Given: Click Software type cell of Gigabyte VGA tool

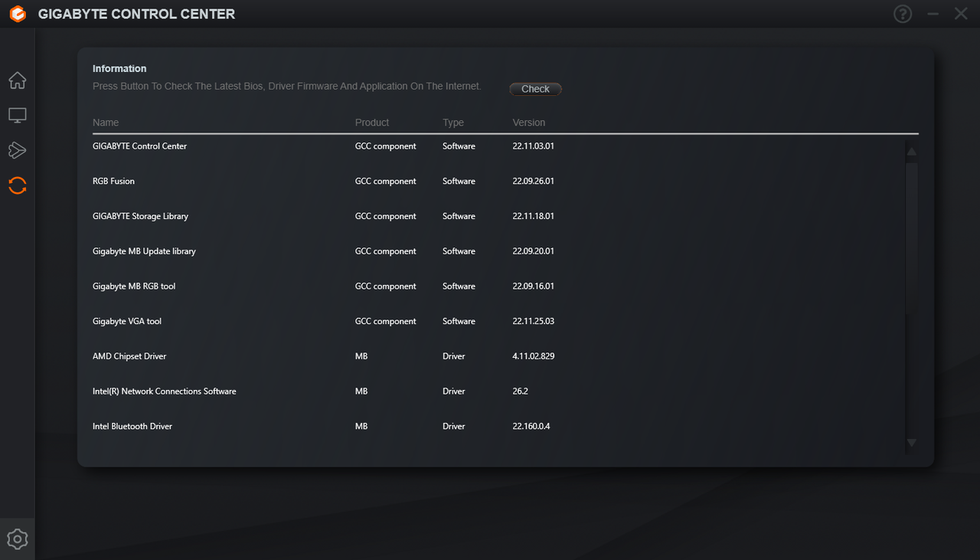Looking at the screenshot, I should tap(459, 322).
